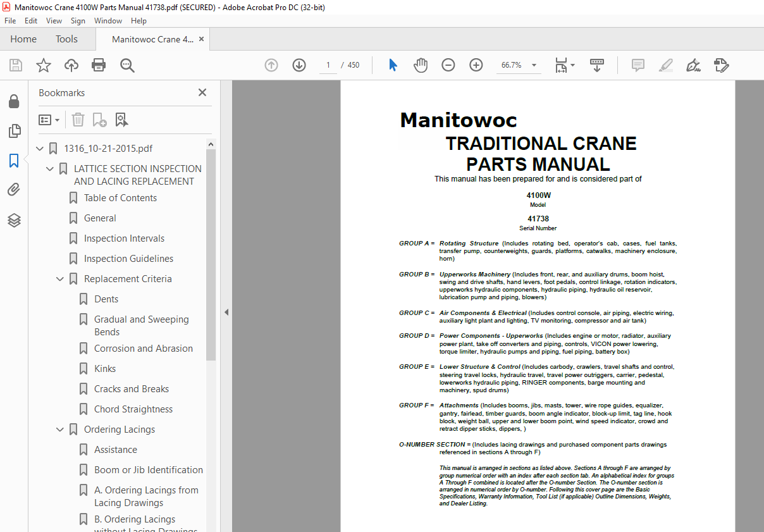
Task: Zoom out with the minus circle
Action: [448, 65]
